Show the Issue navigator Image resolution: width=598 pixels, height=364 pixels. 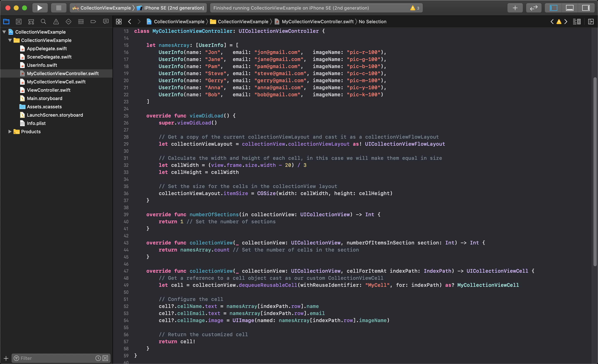[56, 22]
